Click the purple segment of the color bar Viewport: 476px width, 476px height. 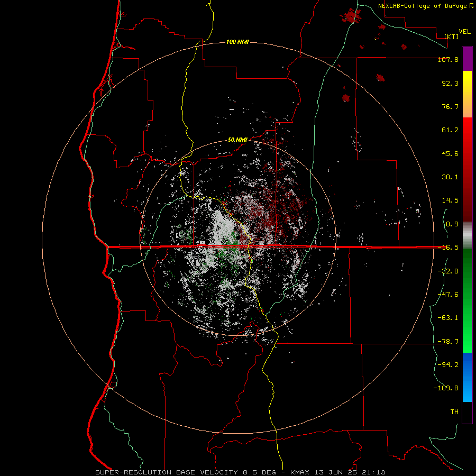467,59
